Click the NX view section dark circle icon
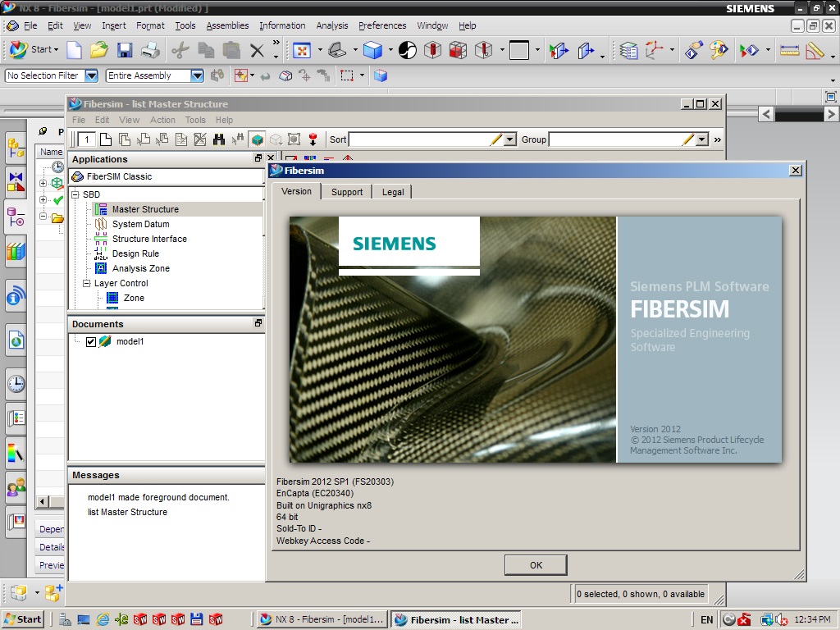This screenshot has height=630, width=840. click(x=407, y=50)
